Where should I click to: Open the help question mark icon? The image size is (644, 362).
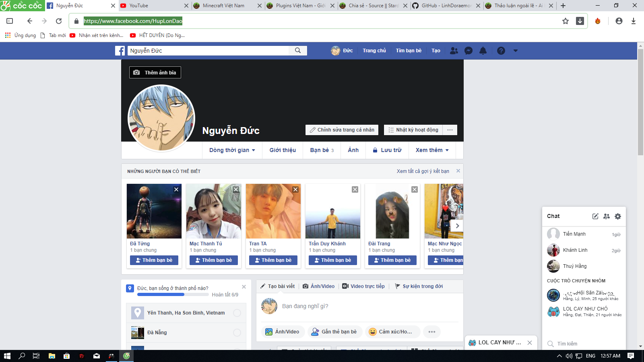click(501, 51)
